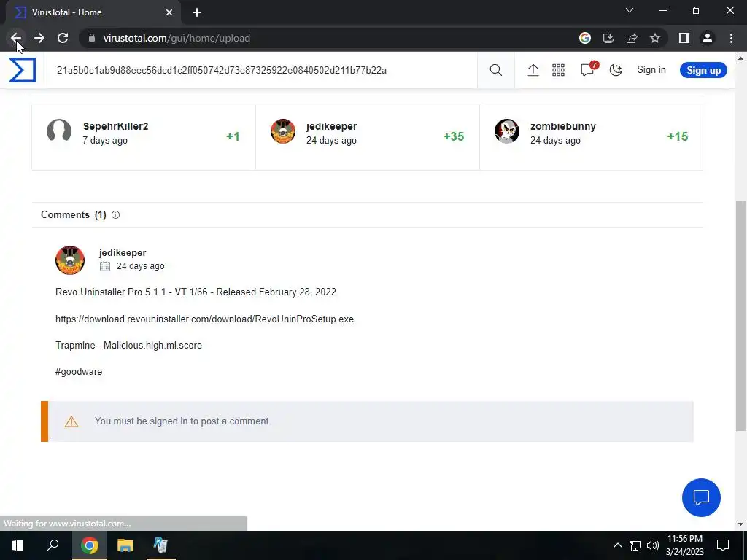747x560 pixels.
Task: Click the Sign in link
Action: (x=651, y=69)
